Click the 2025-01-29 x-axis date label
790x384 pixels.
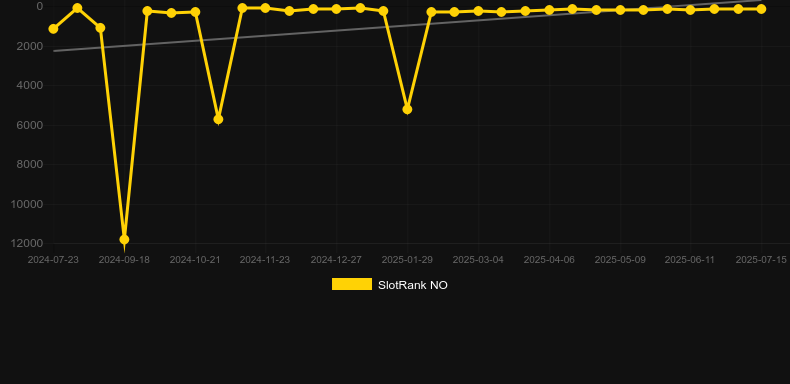[x=407, y=260]
